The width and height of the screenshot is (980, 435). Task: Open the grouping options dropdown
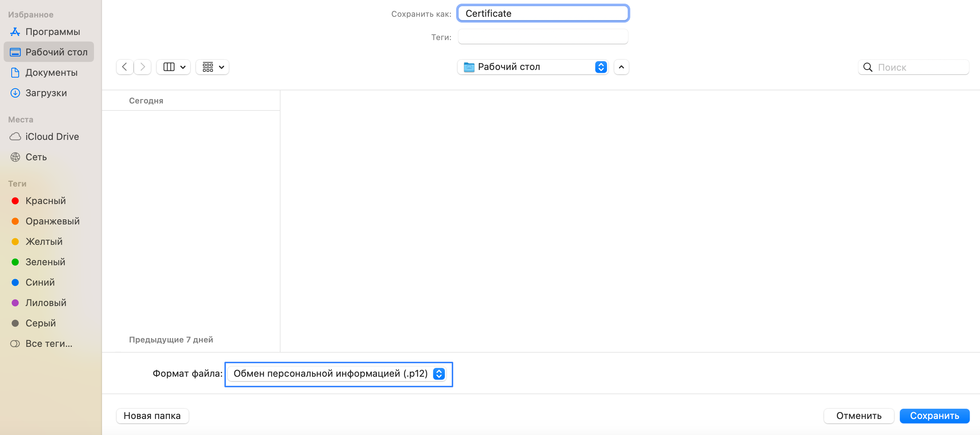coord(213,67)
